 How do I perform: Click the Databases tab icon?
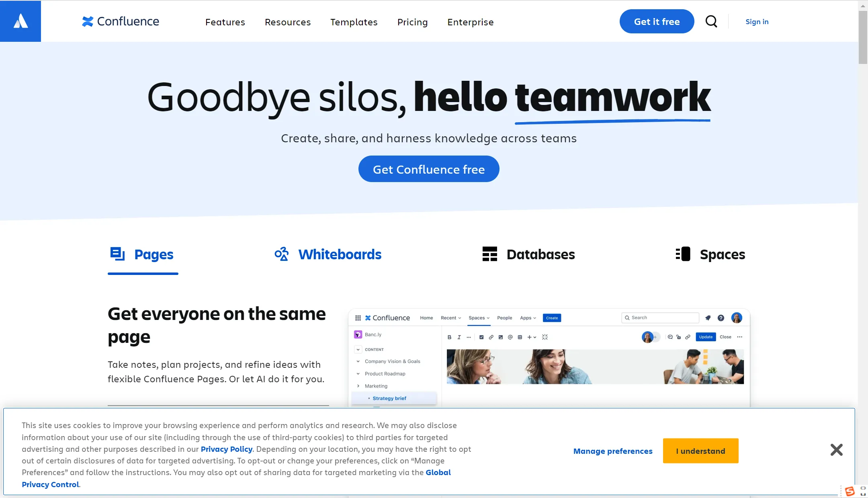(x=489, y=254)
